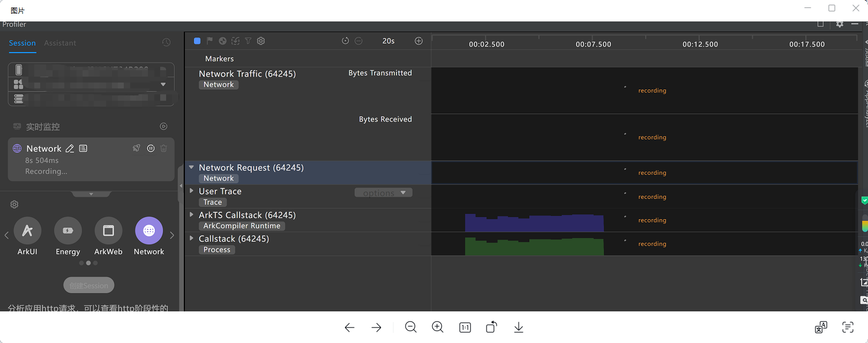Select the ArkUI profiling template
Image resolution: width=868 pixels, height=343 pixels.
[27, 230]
